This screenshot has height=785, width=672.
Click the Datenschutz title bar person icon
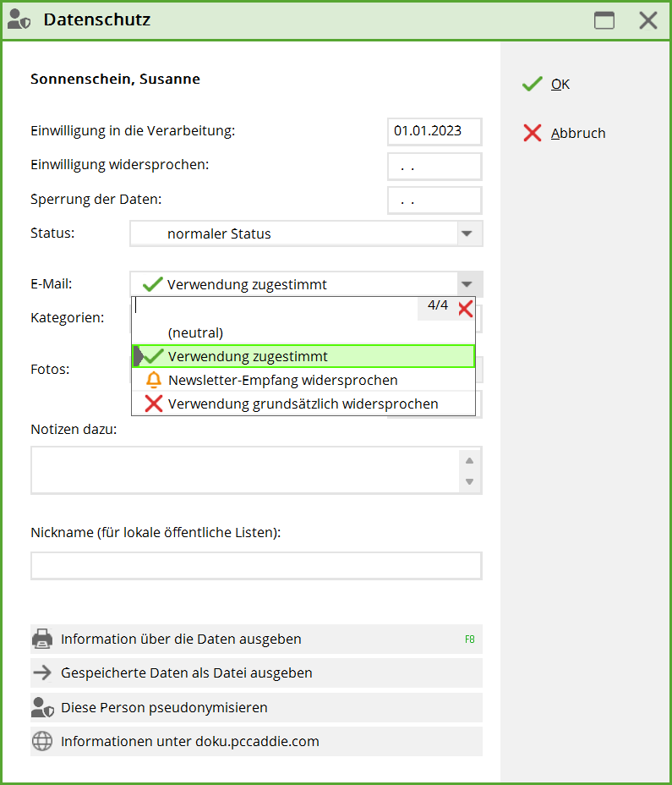click(19, 20)
